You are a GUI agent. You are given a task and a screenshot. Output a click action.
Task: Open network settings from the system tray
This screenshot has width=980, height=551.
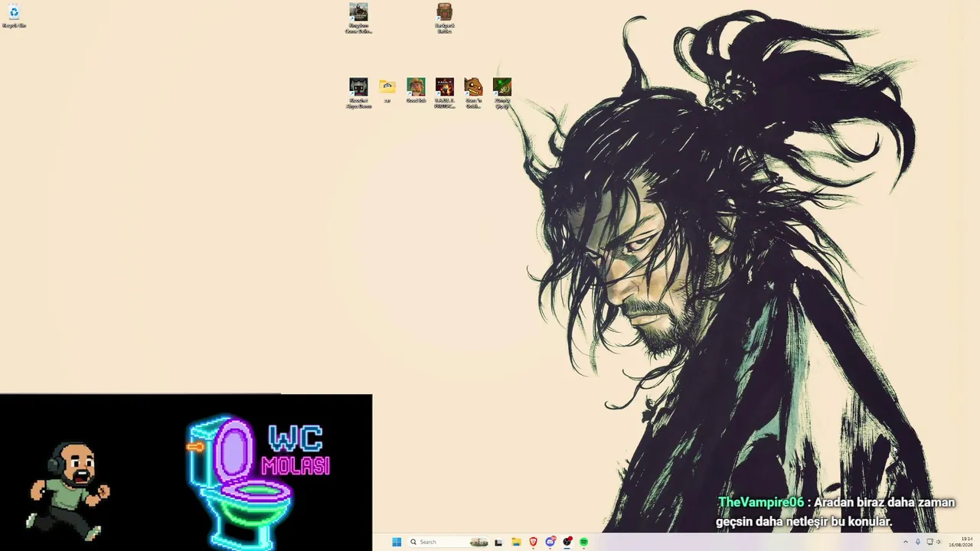(x=929, y=542)
